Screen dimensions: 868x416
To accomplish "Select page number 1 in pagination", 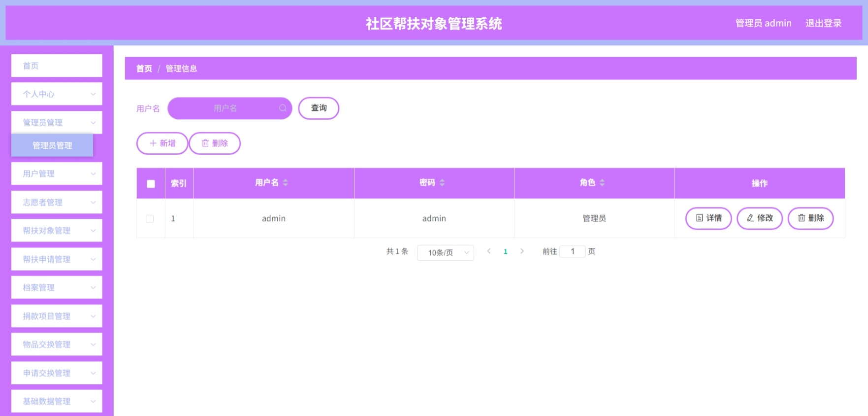I will [x=505, y=252].
